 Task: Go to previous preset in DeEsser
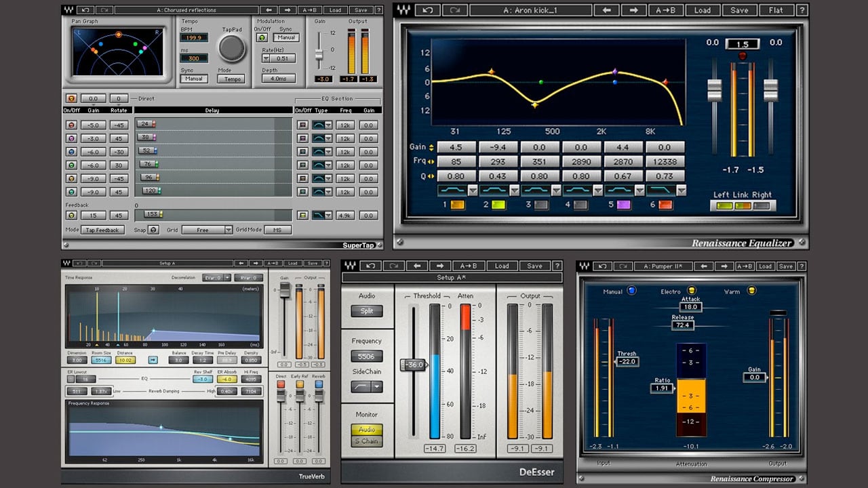[418, 266]
